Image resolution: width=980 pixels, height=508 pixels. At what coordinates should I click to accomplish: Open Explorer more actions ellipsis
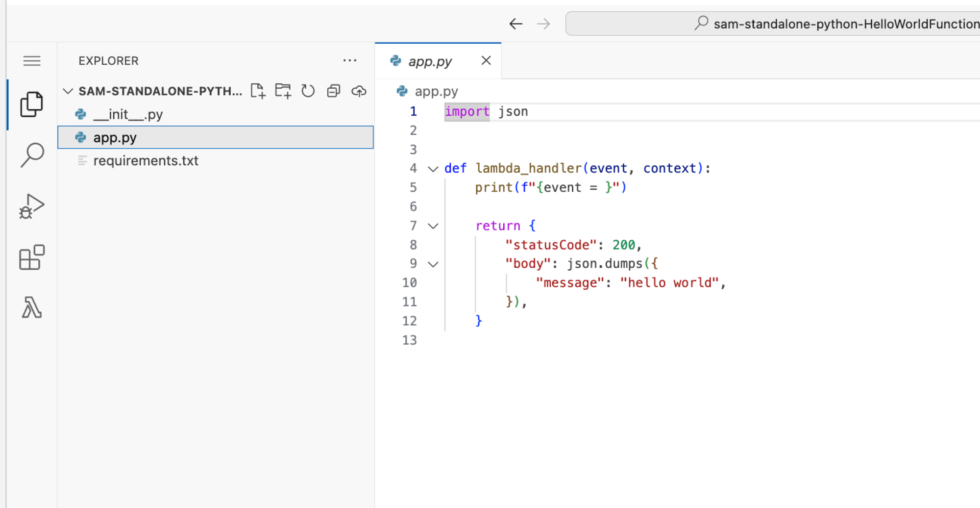(x=350, y=60)
